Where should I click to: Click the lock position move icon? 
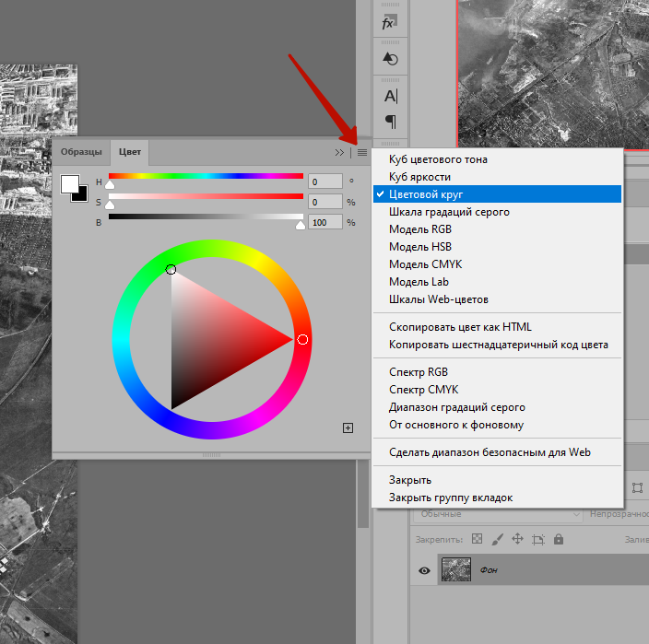517,540
